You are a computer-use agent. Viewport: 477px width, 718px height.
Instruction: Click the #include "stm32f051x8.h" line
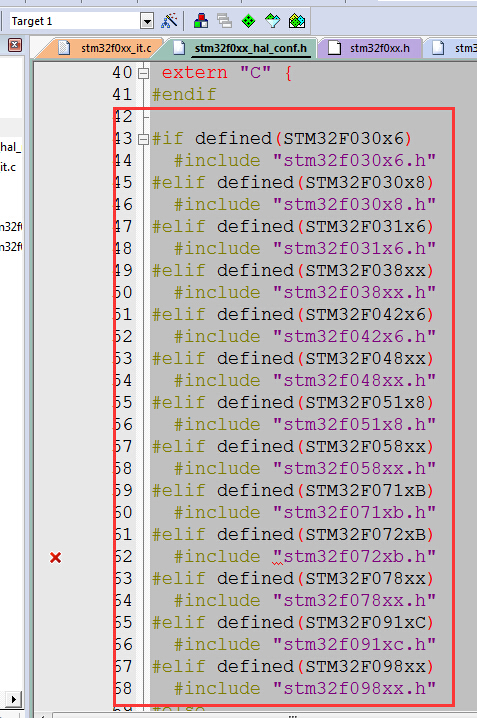point(304,424)
